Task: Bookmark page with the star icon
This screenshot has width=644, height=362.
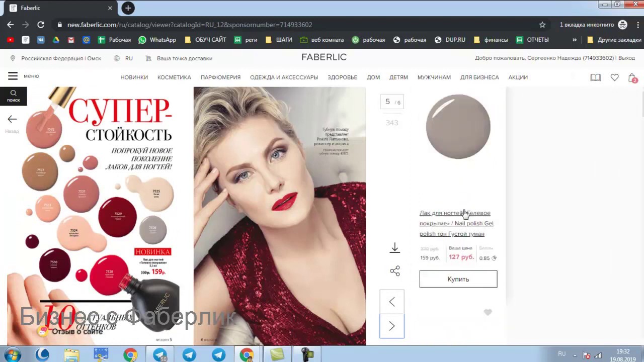Action: pyautogui.click(x=542, y=25)
